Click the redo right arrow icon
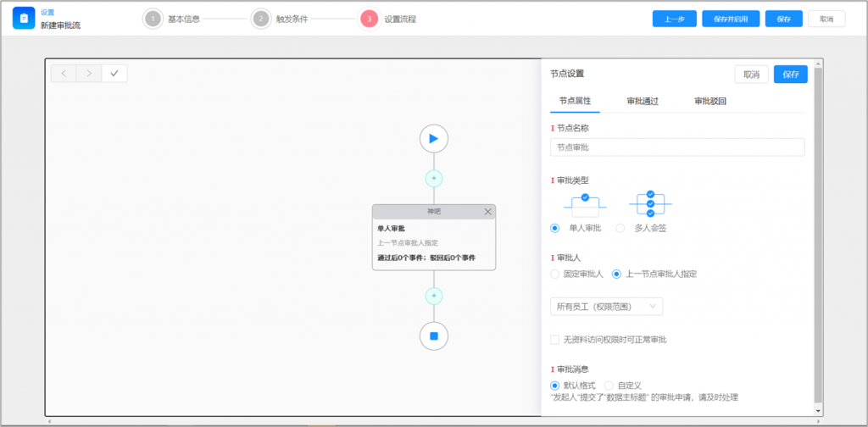The width and height of the screenshot is (868, 427). pos(89,73)
